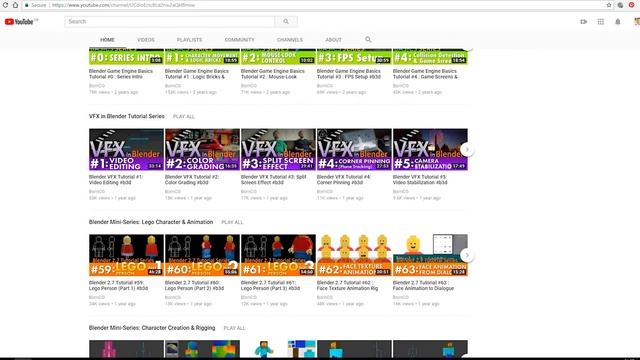Open thumbnail #2: Mouse-Look Control
The width and height of the screenshot is (640, 360).
(278, 56)
